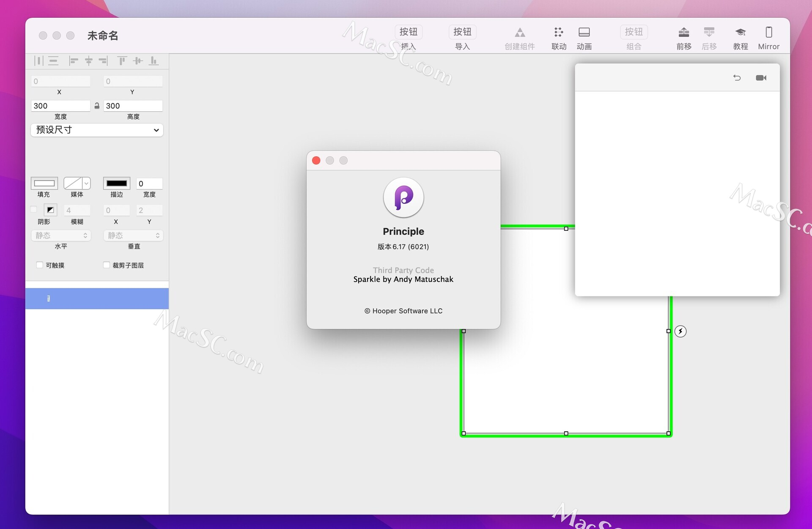Click the undo arrow icon in preview window
This screenshot has height=529, width=812.
(737, 78)
